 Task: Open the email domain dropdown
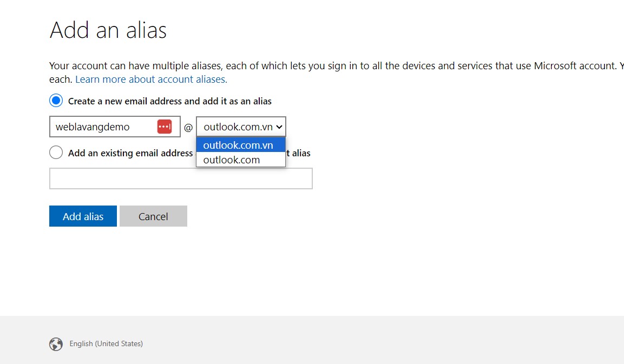(241, 127)
